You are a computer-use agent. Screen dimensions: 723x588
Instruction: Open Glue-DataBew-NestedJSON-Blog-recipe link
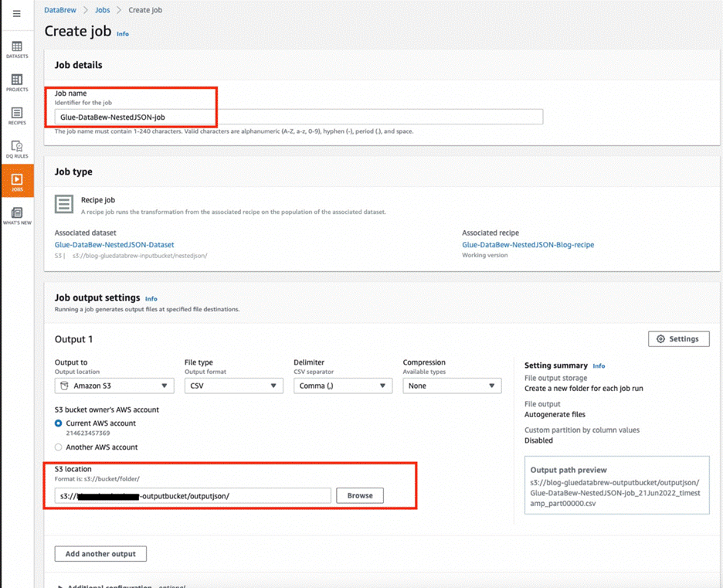(x=528, y=245)
